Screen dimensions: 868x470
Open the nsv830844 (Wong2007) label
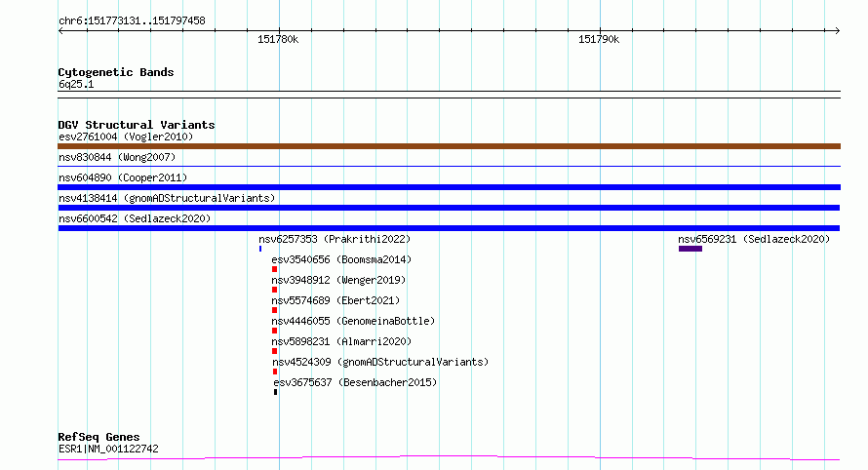pyautogui.click(x=117, y=157)
